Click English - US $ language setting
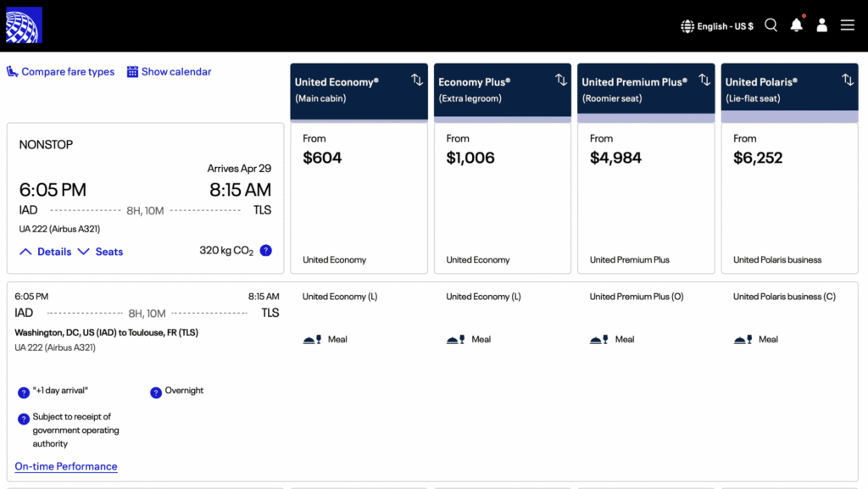This screenshot has width=868, height=489. pyautogui.click(x=726, y=26)
